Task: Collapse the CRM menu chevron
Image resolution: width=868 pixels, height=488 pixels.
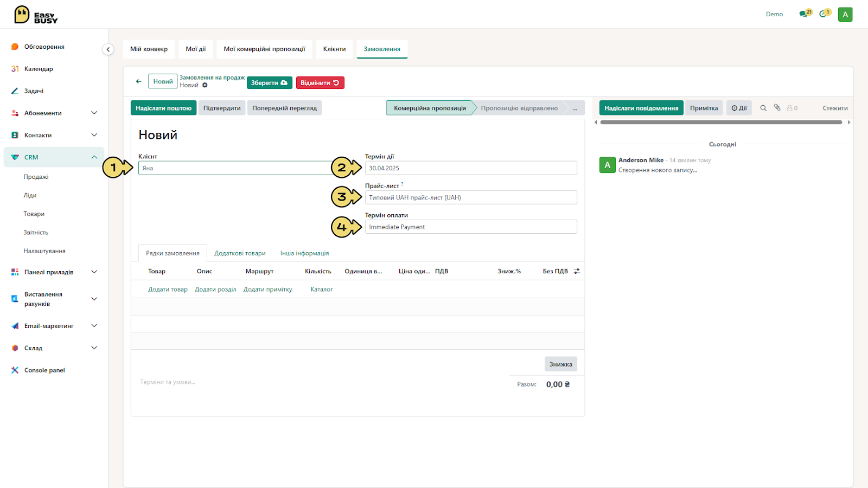Action: click(x=94, y=157)
